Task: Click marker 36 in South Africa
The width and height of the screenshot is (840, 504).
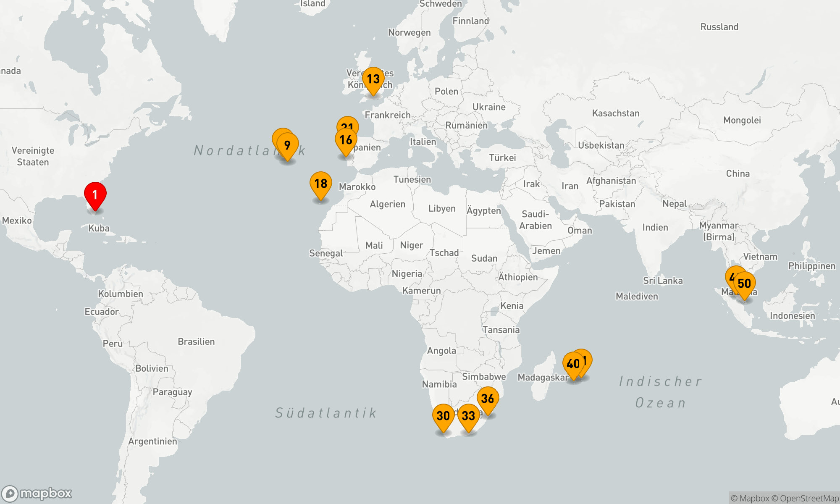Action: tap(488, 399)
